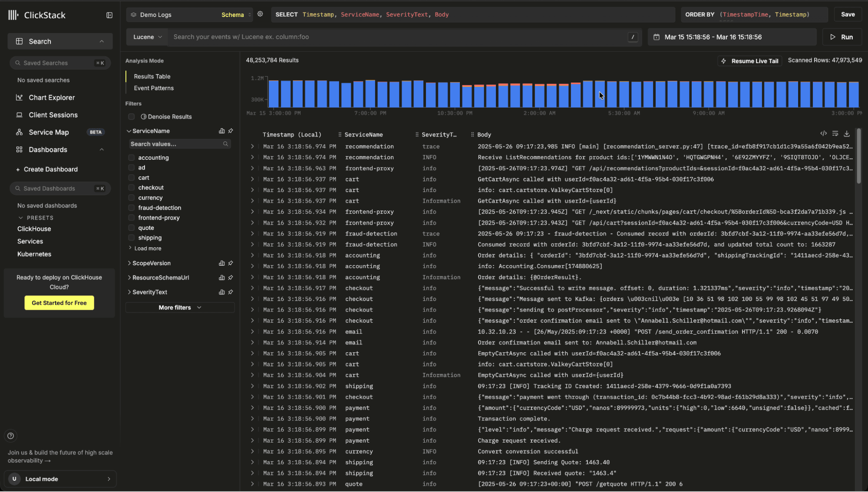Pin the SeverityText filter

[x=231, y=292]
